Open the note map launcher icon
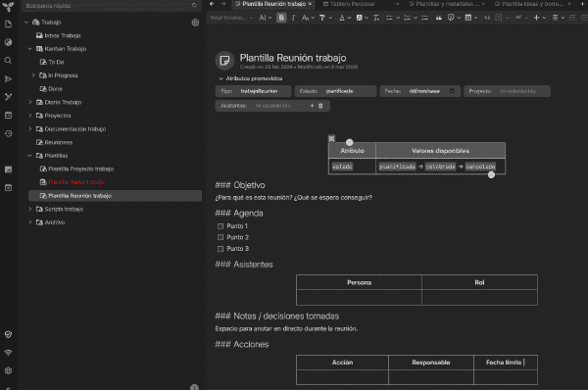The image size is (588, 390). [8, 97]
